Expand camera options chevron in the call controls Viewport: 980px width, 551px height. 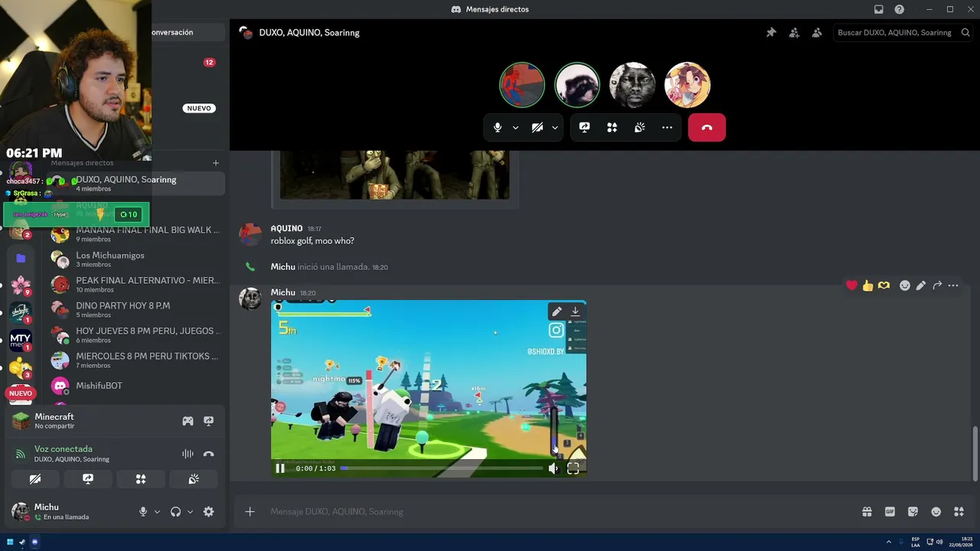click(555, 127)
